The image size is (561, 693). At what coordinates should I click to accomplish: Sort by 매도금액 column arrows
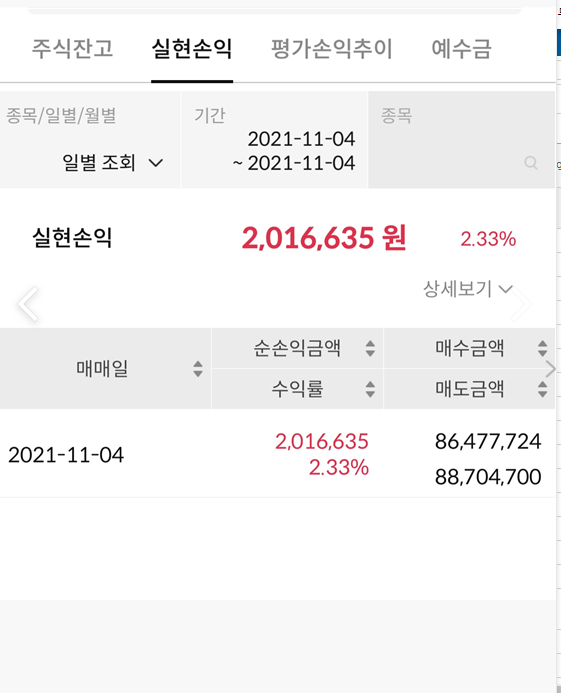pyautogui.click(x=542, y=389)
